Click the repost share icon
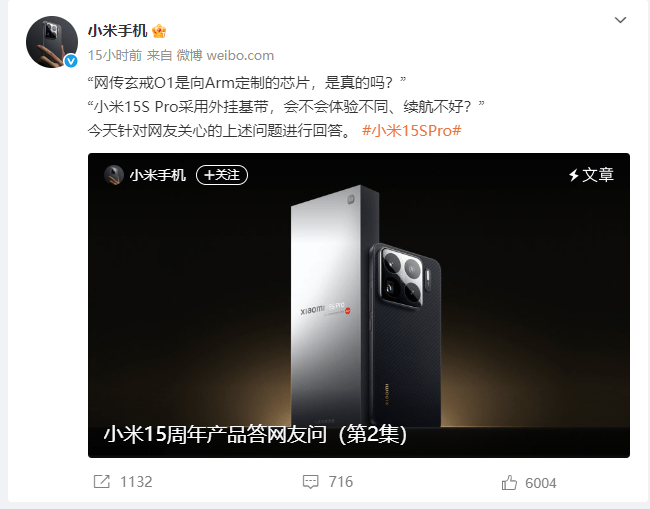650x509 pixels. (x=102, y=482)
